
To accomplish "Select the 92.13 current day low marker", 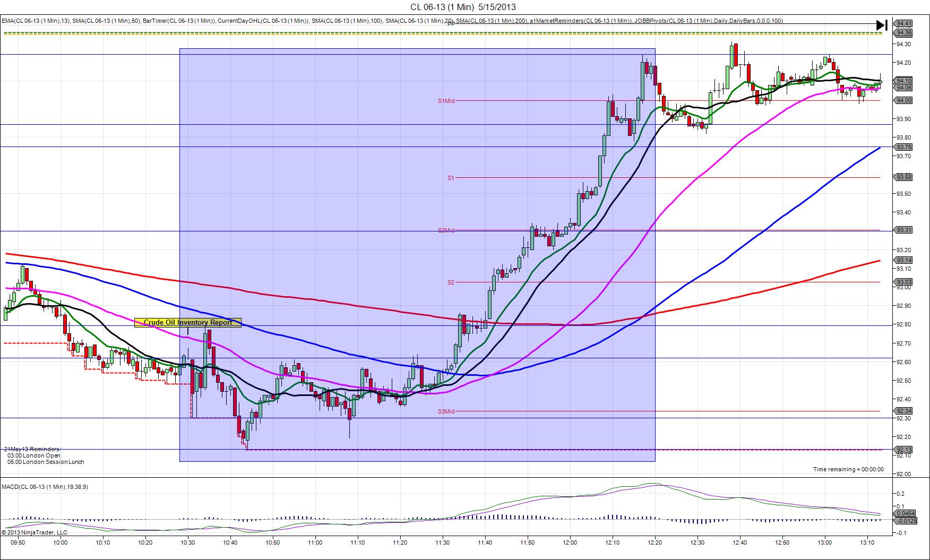I will (x=903, y=450).
